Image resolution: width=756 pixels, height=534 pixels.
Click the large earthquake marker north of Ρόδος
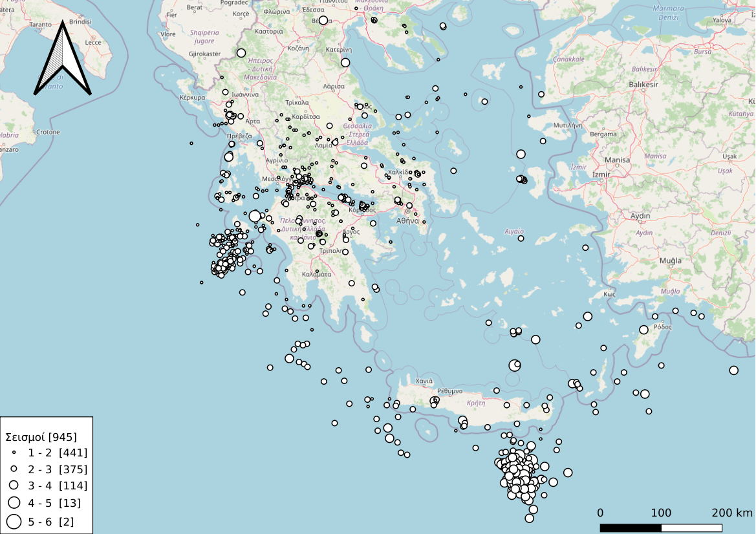point(643,330)
